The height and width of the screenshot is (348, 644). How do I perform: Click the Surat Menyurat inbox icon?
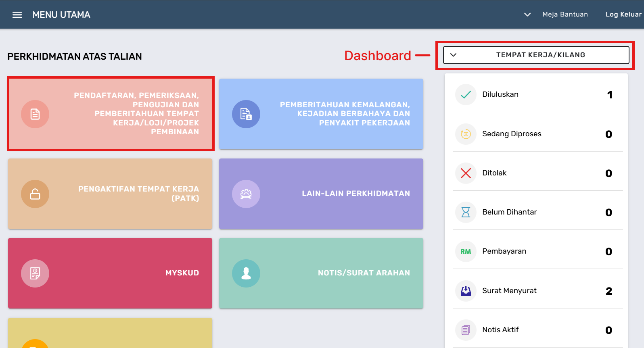coord(466,291)
